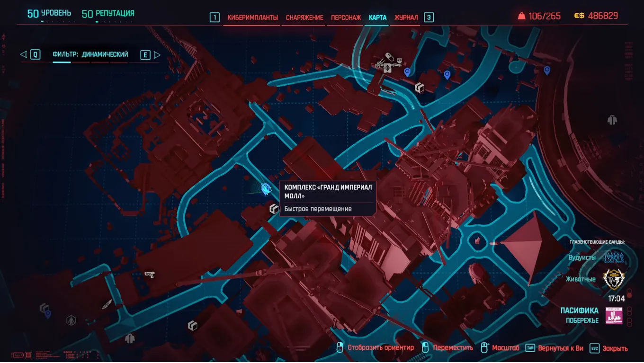Click the 1 key hint before Киберимпланты
This screenshot has height=363, width=644.
tap(215, 18)
